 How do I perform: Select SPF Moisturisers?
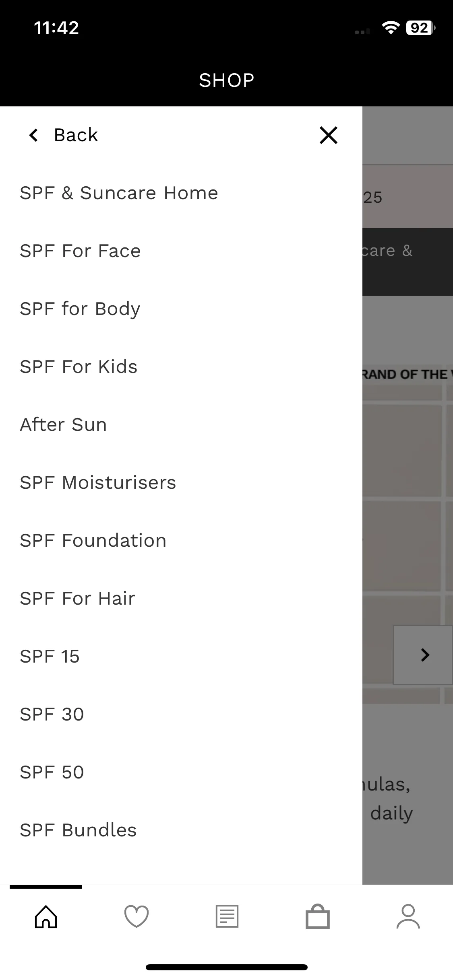98,483
